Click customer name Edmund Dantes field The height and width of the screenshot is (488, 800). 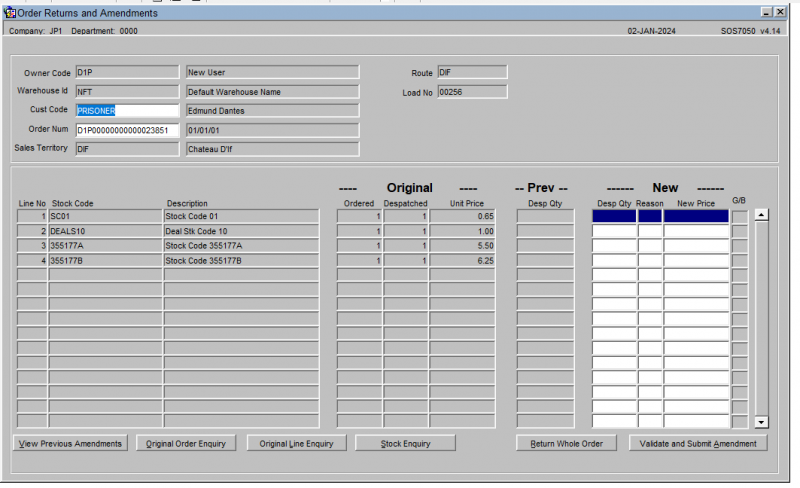click(272, 111)
